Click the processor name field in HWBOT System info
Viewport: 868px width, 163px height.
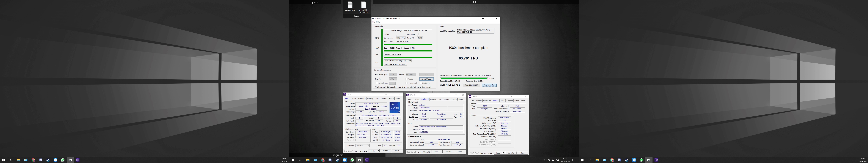[408, 31]
